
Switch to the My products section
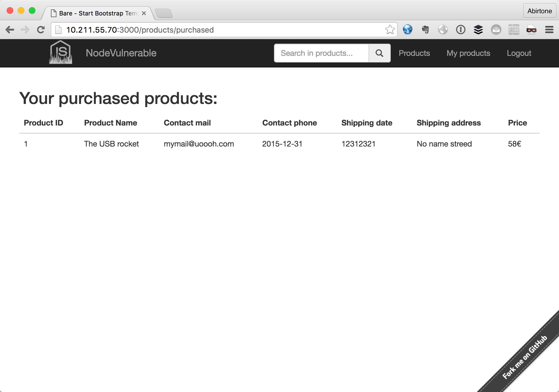click(468, 53)
